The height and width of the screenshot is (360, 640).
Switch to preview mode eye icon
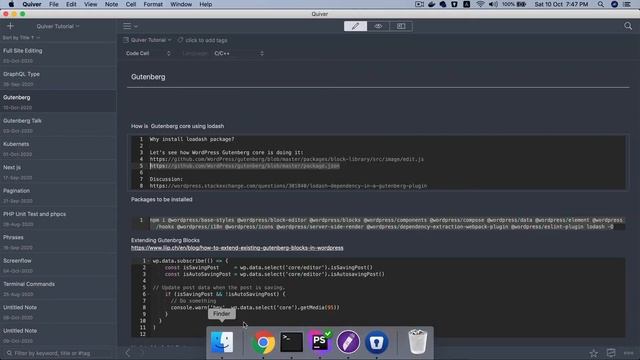(378, 26)
